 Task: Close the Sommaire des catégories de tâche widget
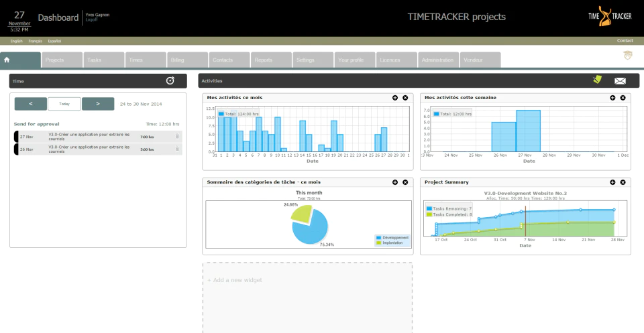[x=405, y=182]
